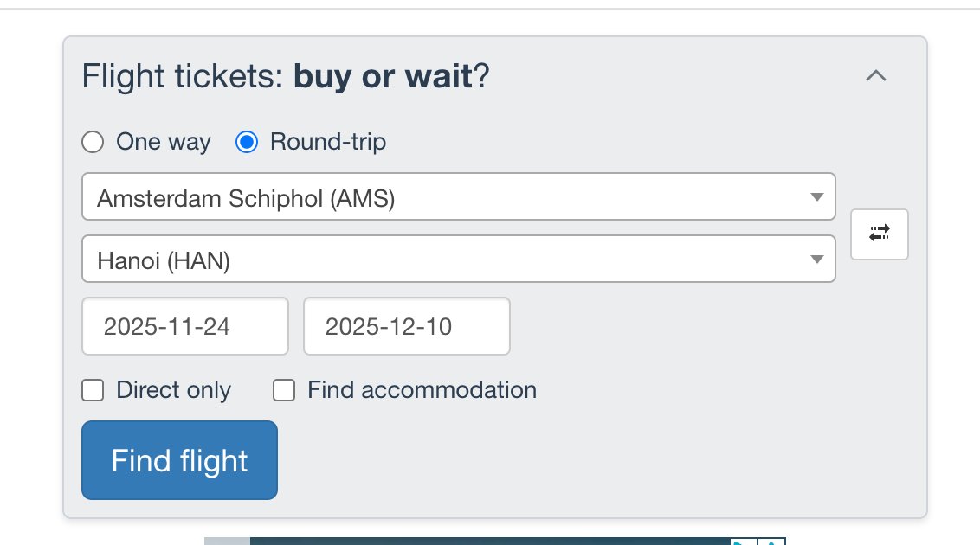Enable the Direct only checkbox
Viewport: 980px width, 545px height.
point(93,390)
